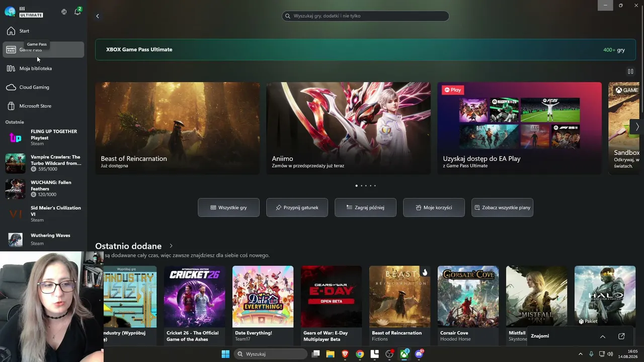This screenshot has height=362, width=644.
Task: Open the Start home page
Action: (x=43, y=31)
